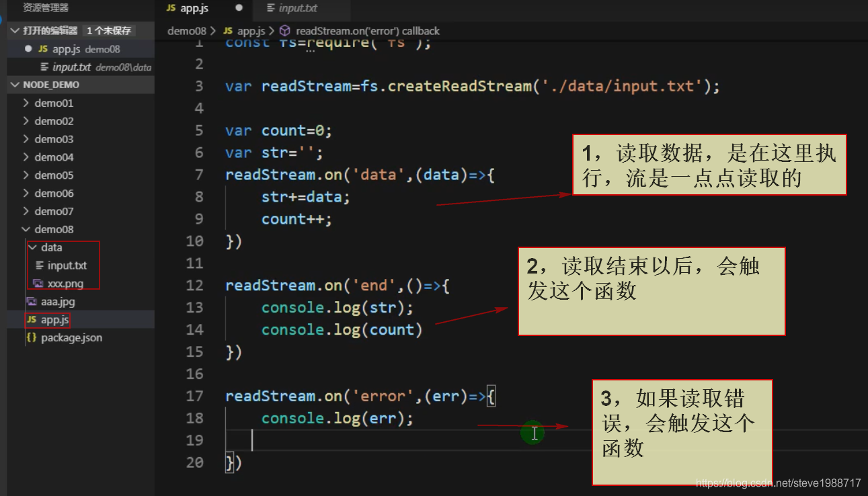The width and height of the screenshot is (868, 496).
Task: Click the text-file icon on input.txt tab
Action: tap(271, 8)
